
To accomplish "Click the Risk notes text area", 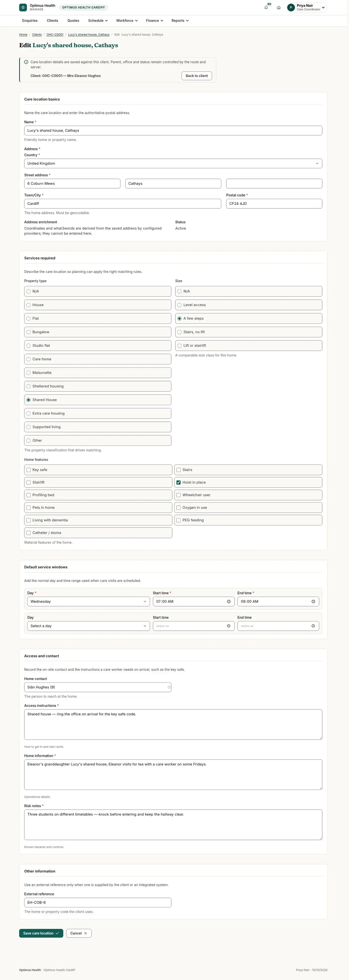I will tap(173, 825).
